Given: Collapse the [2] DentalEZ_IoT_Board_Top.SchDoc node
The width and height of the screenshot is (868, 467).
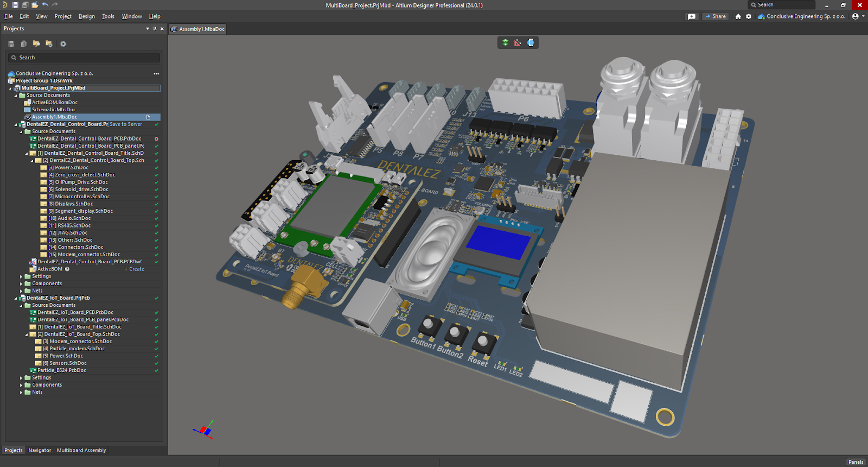Looking at the screenshot, I should coord(27,335).
